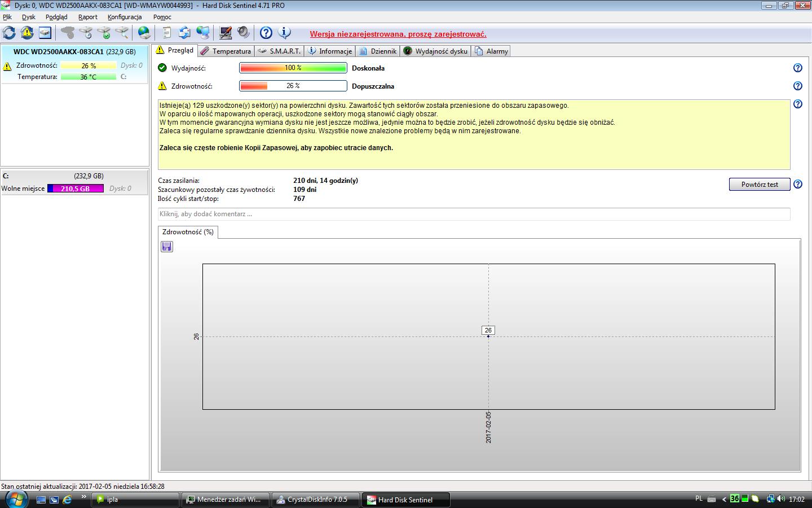The width and height of the screenshot is (812, 508).
Task: Click the left panel Temperatura 36 °C bar
Action: pyautogui.click(x=88, y=77)
